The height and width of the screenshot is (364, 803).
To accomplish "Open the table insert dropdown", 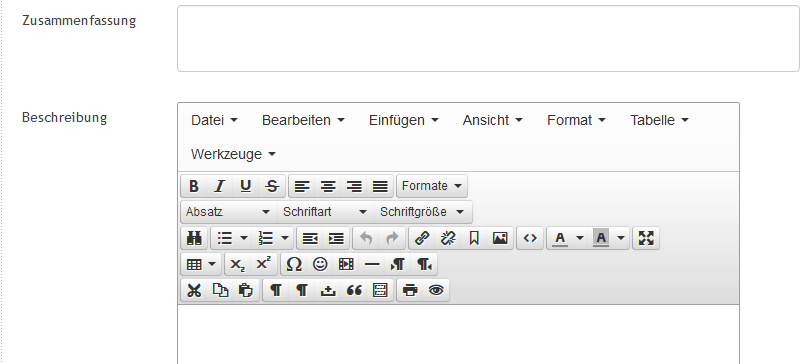I will tap(201, 264).
